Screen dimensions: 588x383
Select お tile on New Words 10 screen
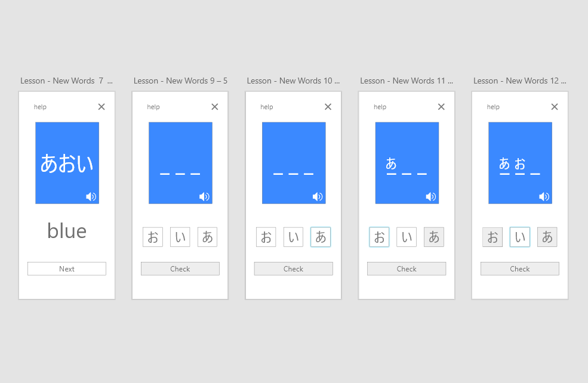[x=266, y=237]
